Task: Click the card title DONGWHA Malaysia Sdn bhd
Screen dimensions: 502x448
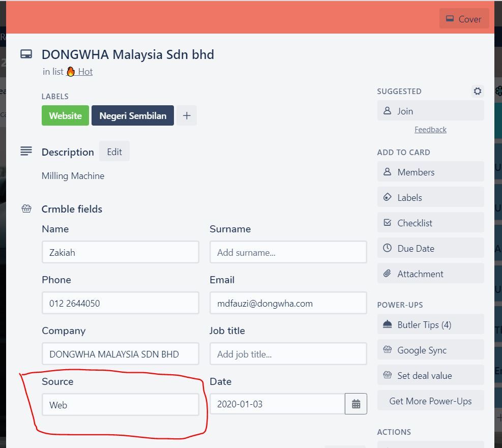Action: 128,54
